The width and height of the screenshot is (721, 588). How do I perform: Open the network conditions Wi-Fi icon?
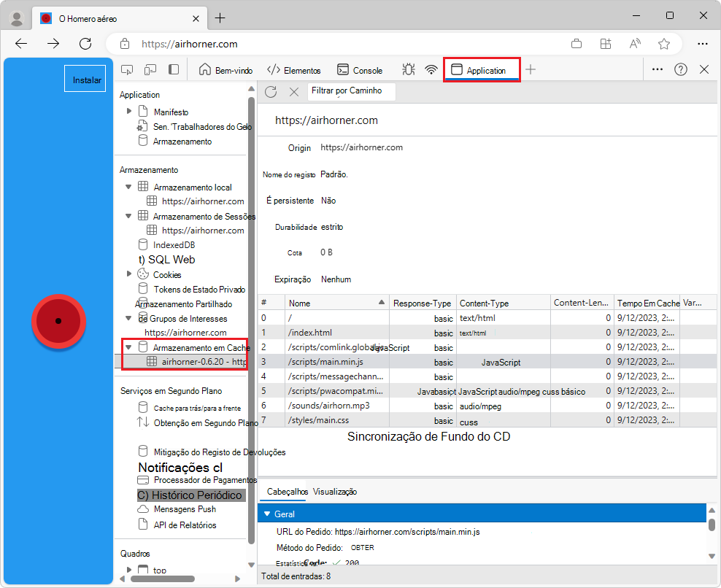431,69
